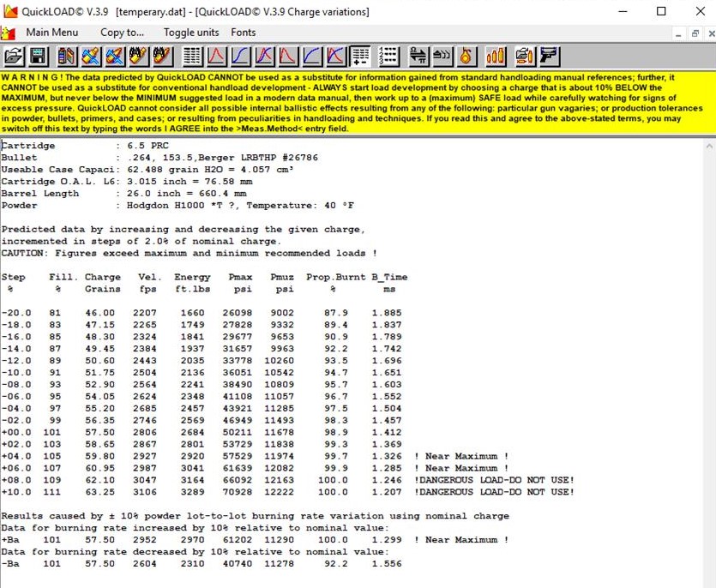Click energy 1937 in the -14.0 row
This screenshot has height=588, width=716.
(193, 348)
